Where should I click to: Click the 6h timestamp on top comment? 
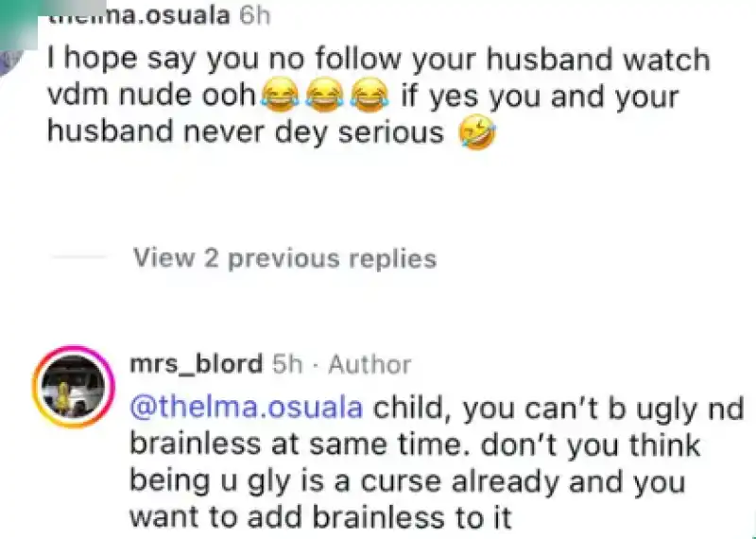255,17
